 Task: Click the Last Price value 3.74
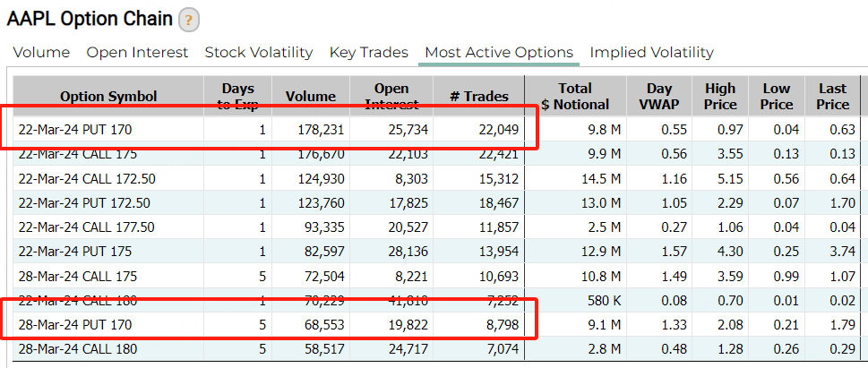[843, 252]
